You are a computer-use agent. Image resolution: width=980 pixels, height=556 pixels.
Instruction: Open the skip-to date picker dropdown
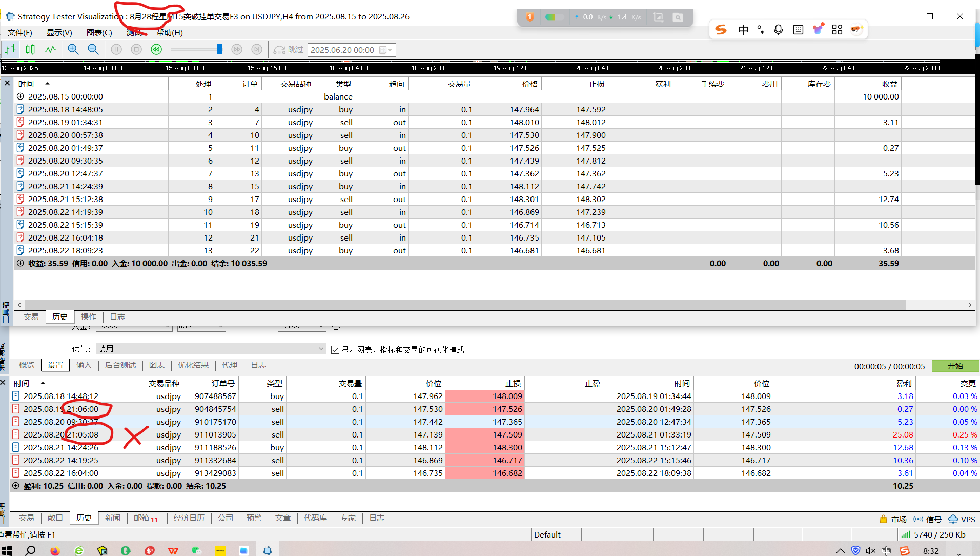(x=390, y=50)
